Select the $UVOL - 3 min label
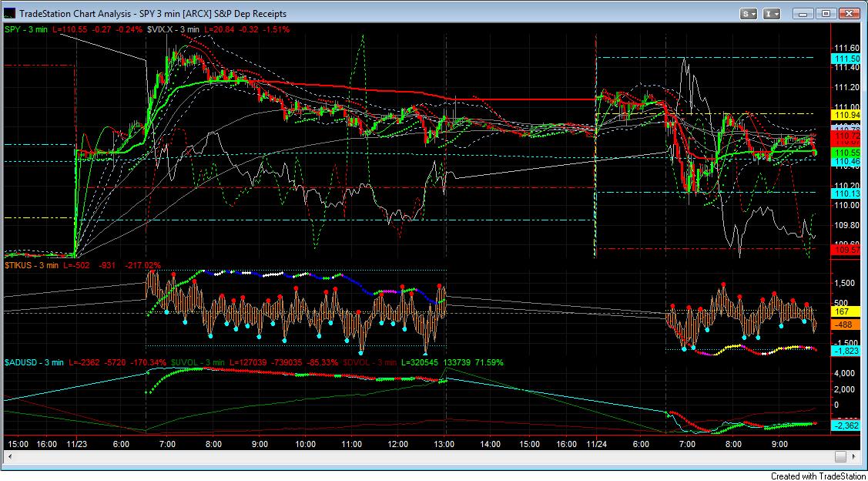868x481 pixels. [196, 362]
